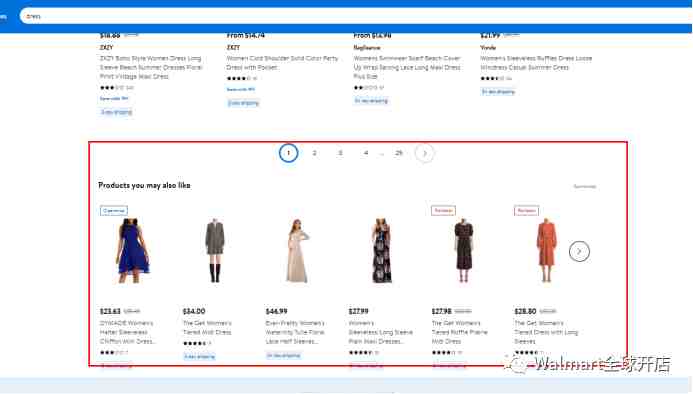Click the Products you may also like heading
The image size is (693, 394).
coord(144,185)
